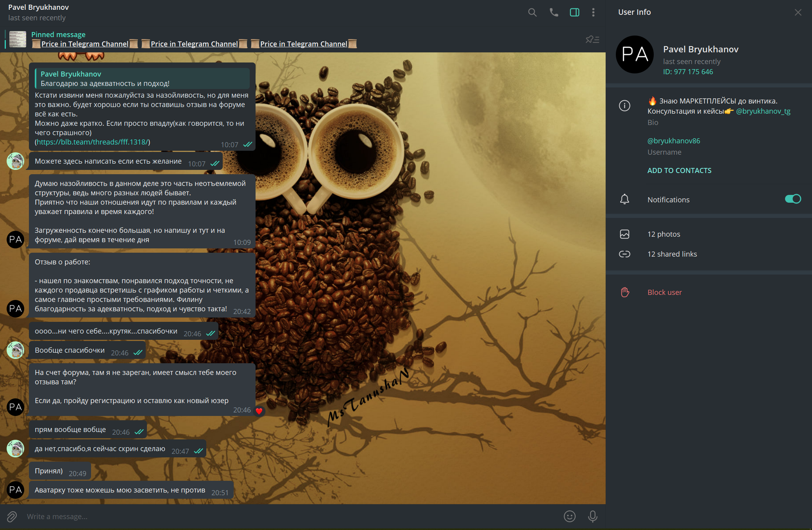Click Add to Contacts
Image resolution: width=812 pixels, height=530 pixels.
click(679, 171)
